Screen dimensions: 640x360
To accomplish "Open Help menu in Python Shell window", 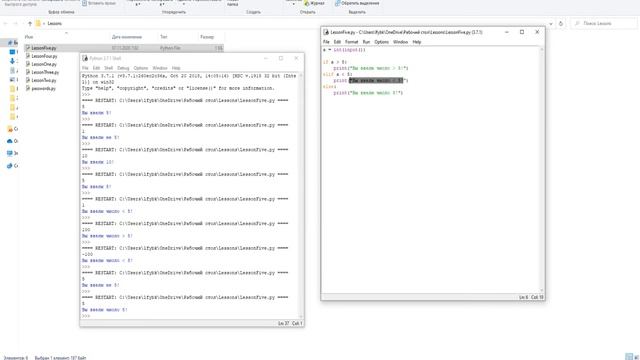I will point(176,68).
